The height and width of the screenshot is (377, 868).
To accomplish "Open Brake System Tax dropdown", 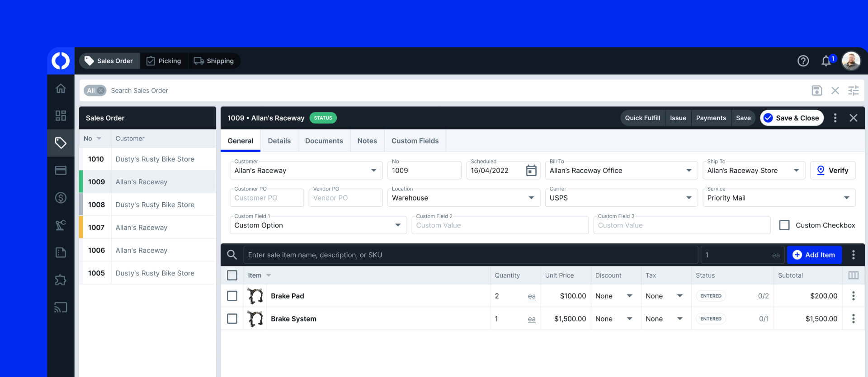I will point(679,319).
